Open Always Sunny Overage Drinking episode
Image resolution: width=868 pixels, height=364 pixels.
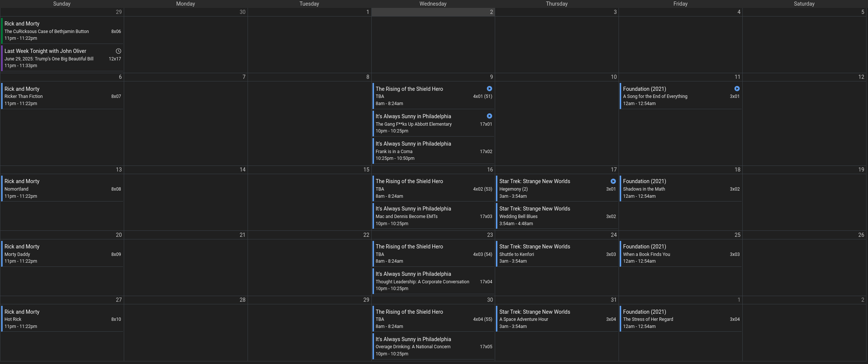click(x=433, y=346)
